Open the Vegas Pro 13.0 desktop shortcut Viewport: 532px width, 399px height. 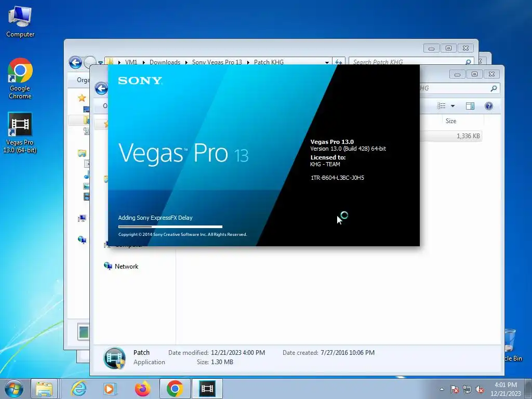tap(20, 133)
